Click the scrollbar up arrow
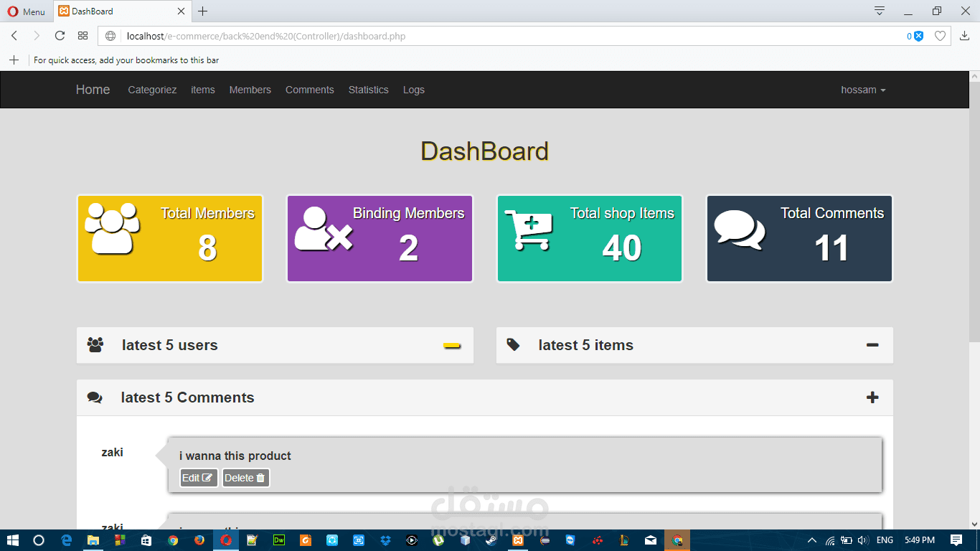980x551 pixels. point(974,76)
